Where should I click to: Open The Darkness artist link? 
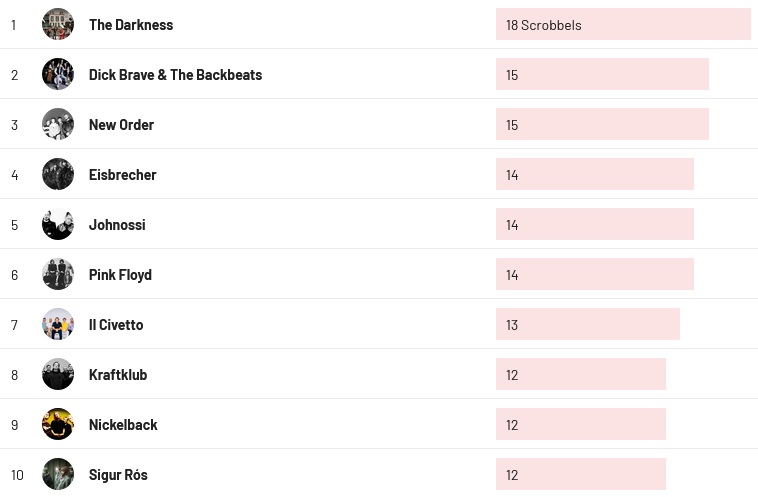(x=131, y=25)
